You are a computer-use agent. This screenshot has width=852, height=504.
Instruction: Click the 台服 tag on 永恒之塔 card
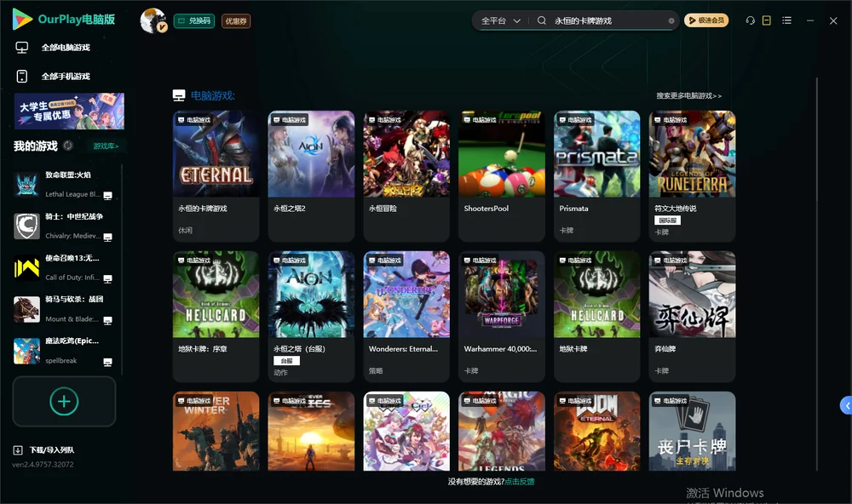pos(286,361)
